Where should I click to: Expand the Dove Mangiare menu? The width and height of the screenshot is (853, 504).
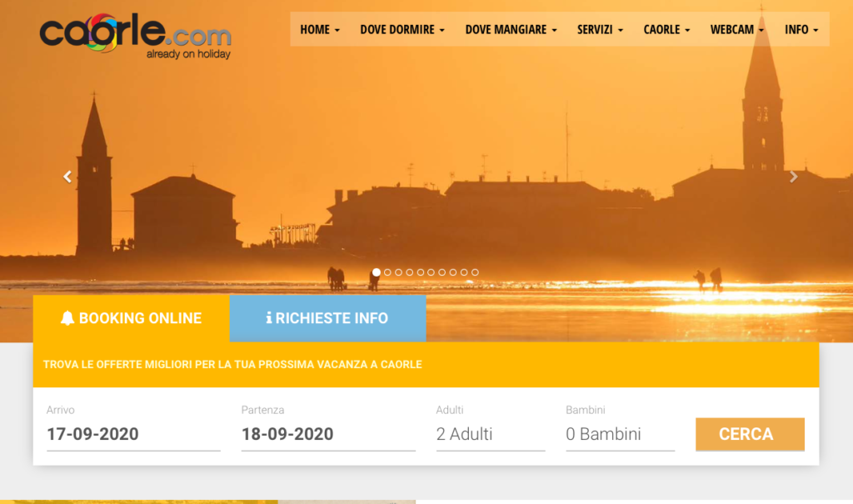[511, 29]
